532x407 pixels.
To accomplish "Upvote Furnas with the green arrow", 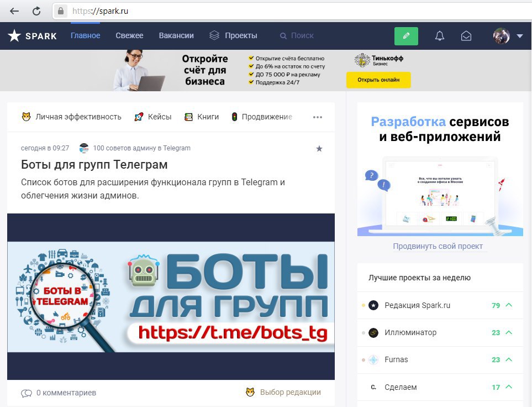I will click(x=509, y=359).
